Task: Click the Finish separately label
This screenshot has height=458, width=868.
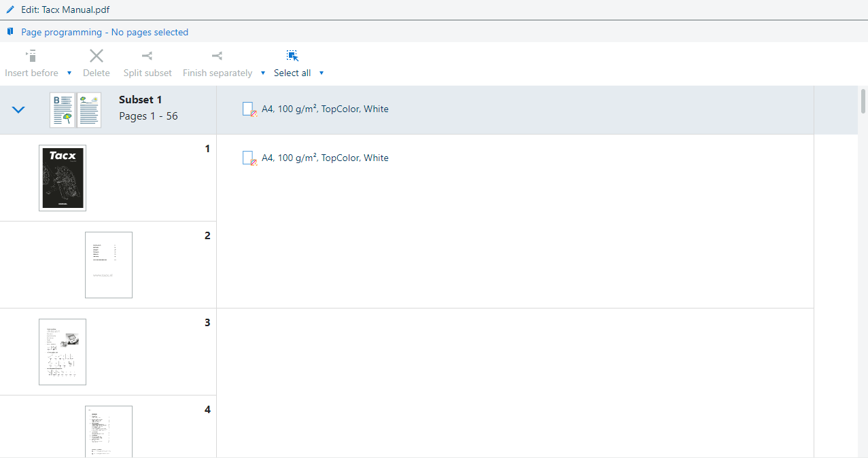Action: [x=218, y=73]
